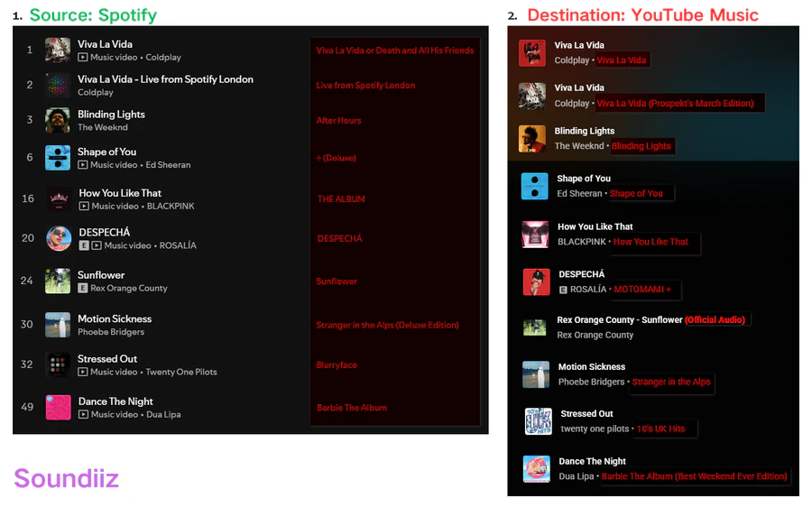
Task: Select the Viva La Vida - Live from Spotify London track
Action: coord(165,79)
